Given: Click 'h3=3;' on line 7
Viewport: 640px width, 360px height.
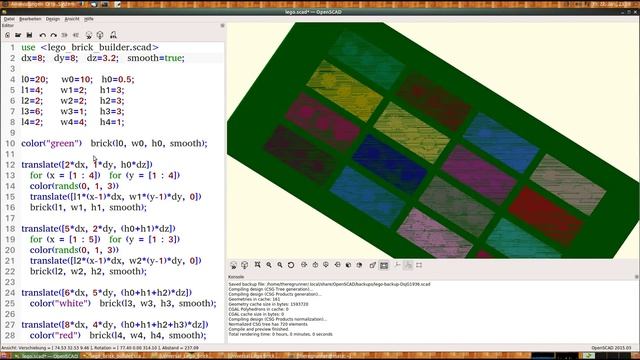Looking at the screenshot, I should tap(112, 111).
